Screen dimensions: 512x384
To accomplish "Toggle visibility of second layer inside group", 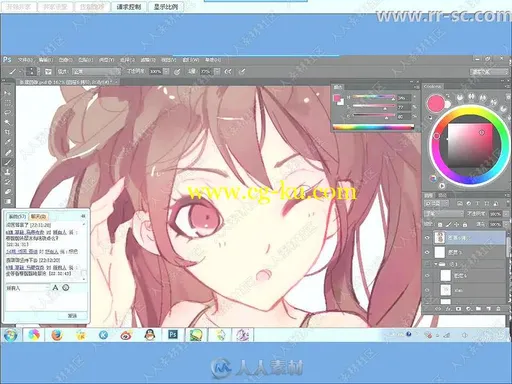I will tap(427, 290).
